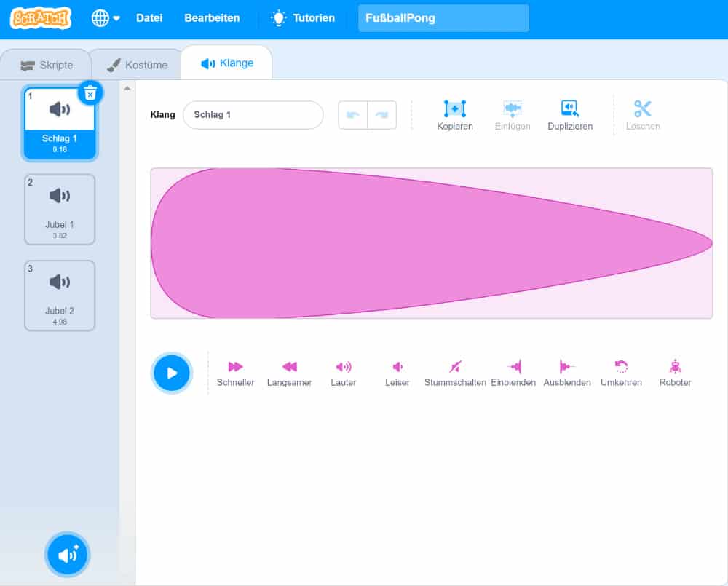The height and width of the screenshot is (586, 728).
Task: Play the sound with the blue button
Action: (x=172, y=373)
